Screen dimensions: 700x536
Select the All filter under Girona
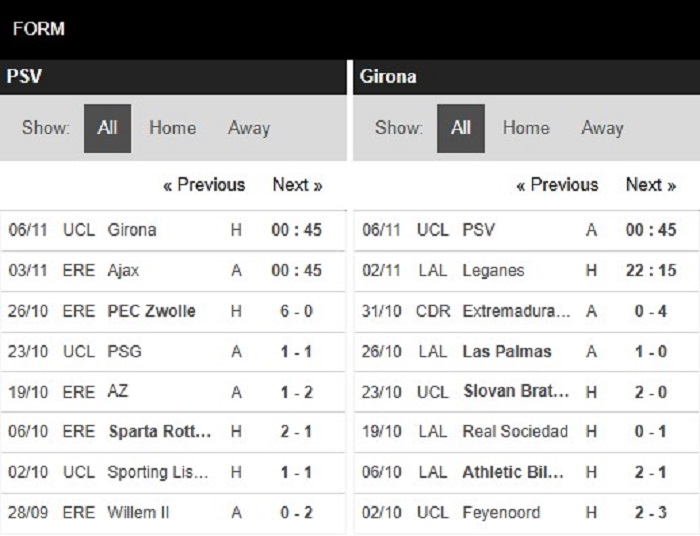tap(461, 128)
